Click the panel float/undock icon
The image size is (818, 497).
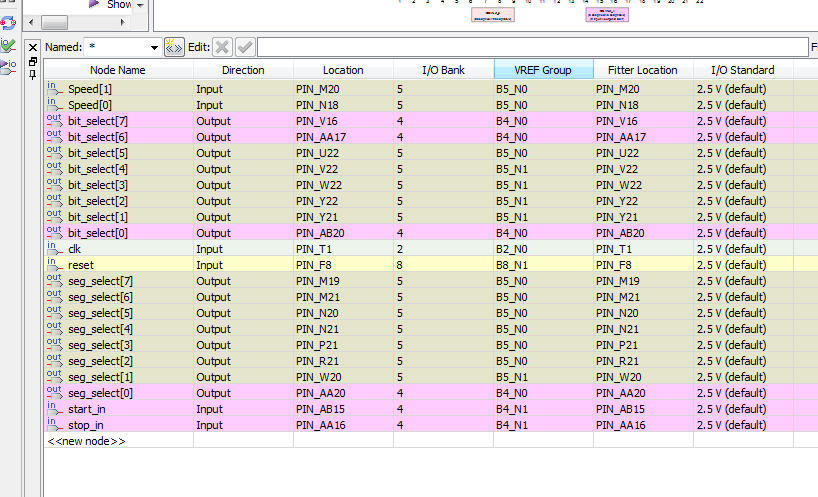[33, 61]
